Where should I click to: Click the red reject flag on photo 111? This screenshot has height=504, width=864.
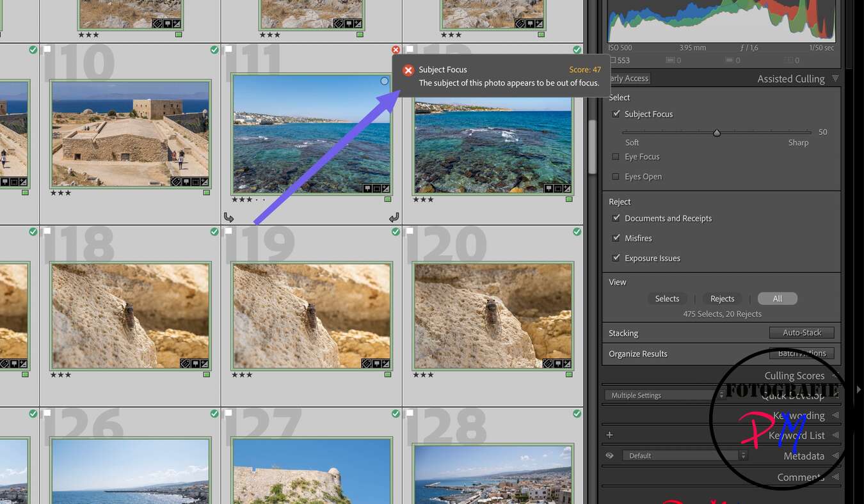coord(396,49)
